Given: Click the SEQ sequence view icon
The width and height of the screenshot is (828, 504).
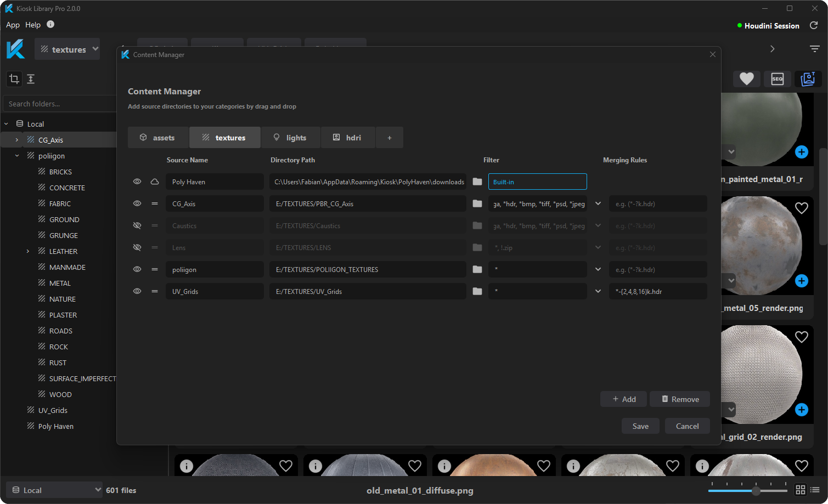Looking at the screenshot, I should tap(778, 79).
